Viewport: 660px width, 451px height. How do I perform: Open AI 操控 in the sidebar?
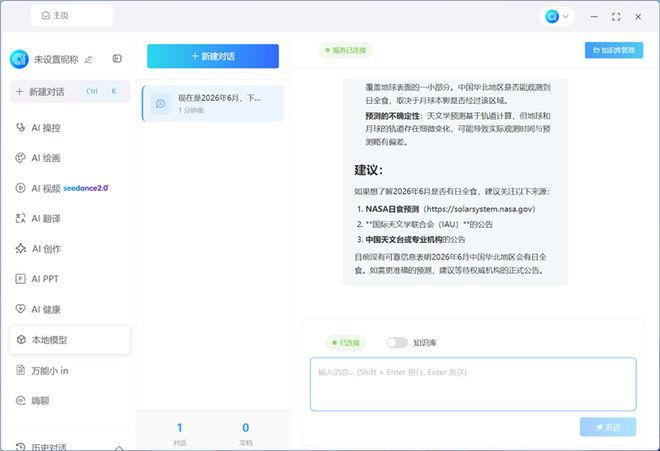70,128
